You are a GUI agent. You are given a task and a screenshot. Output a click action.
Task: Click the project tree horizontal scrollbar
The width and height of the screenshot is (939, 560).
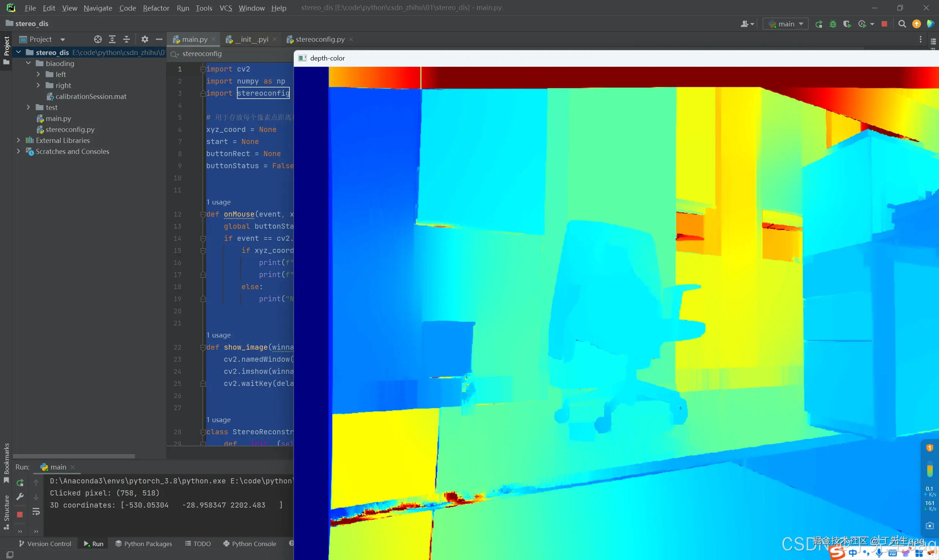[x=74, y=456]
